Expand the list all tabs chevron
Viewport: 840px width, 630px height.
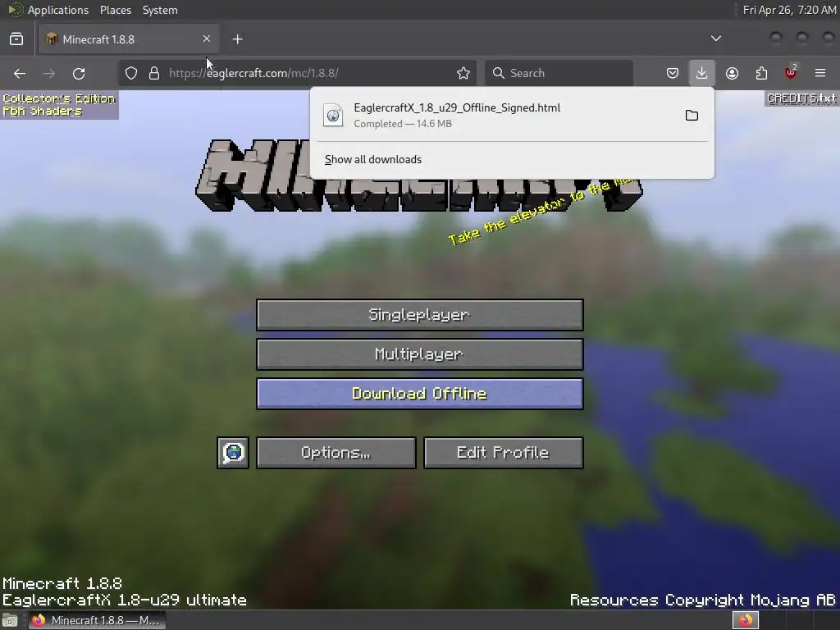tap(715, 39)
